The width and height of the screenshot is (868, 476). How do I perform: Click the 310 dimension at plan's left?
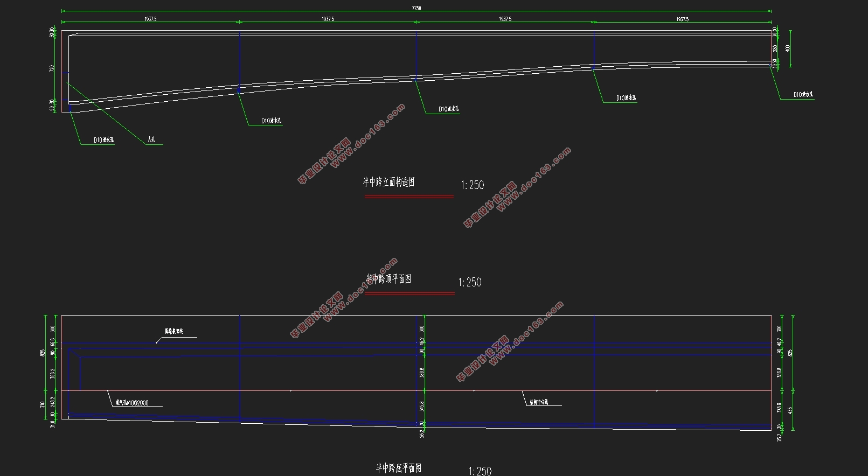pyautogui.click(x=43, y=404)
